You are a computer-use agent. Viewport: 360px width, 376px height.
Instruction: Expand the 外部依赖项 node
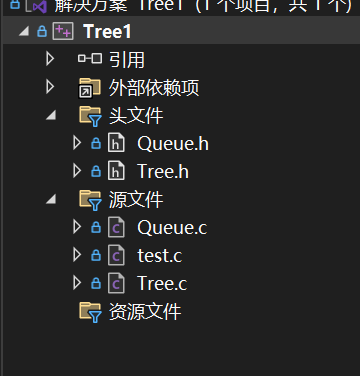coord(50,87)
